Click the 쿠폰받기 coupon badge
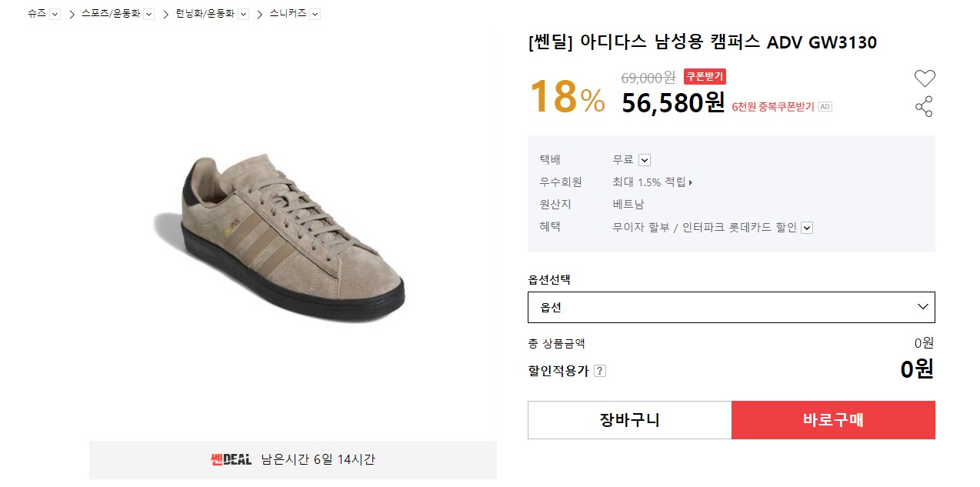Viewport: 980px width, 487px height. (705, 77)
